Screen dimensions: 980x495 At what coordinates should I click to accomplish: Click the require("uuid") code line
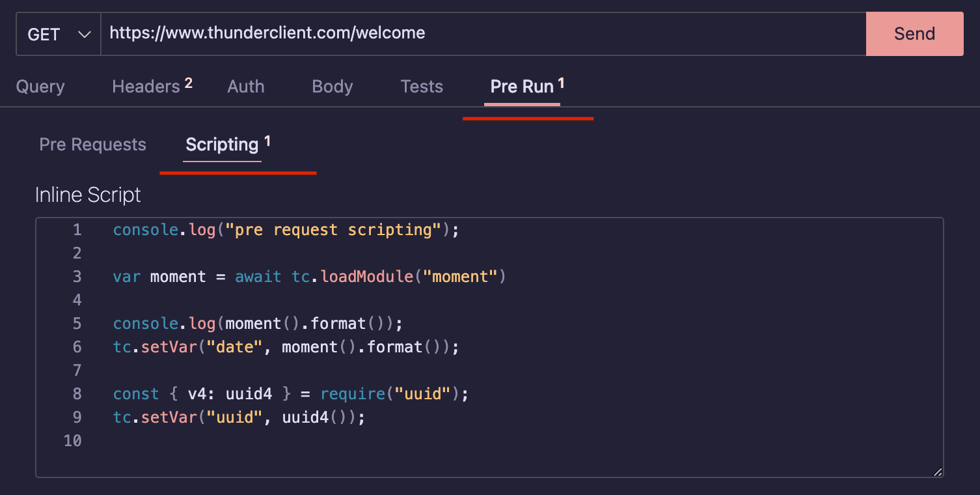pos(290,394)
